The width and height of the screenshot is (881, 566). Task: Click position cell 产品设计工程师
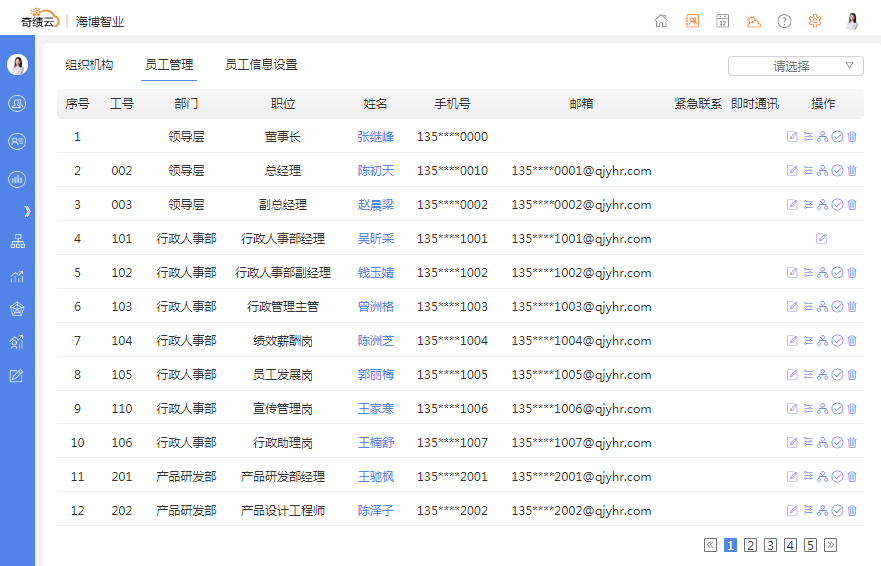[283, 511]
